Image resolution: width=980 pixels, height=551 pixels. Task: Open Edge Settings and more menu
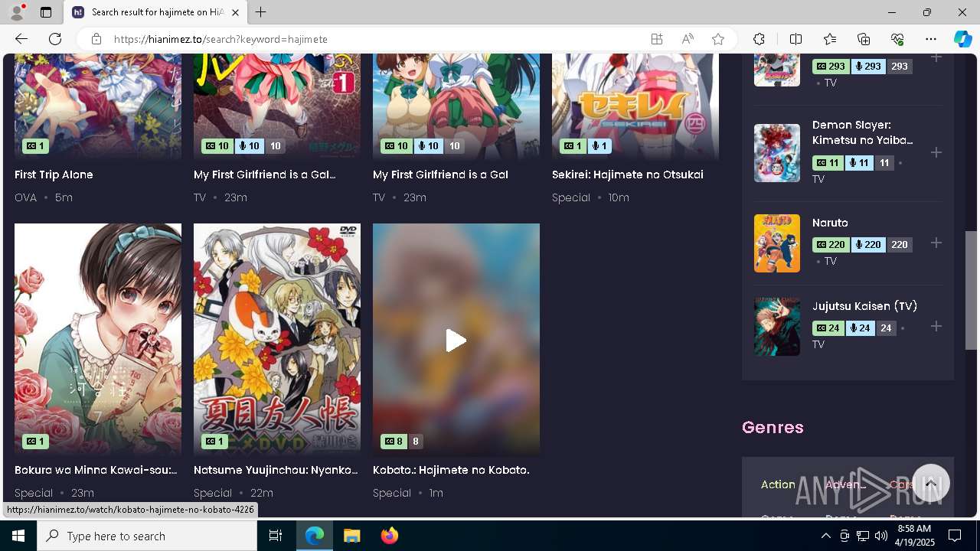pyautogui.click(x=931, y=39)
